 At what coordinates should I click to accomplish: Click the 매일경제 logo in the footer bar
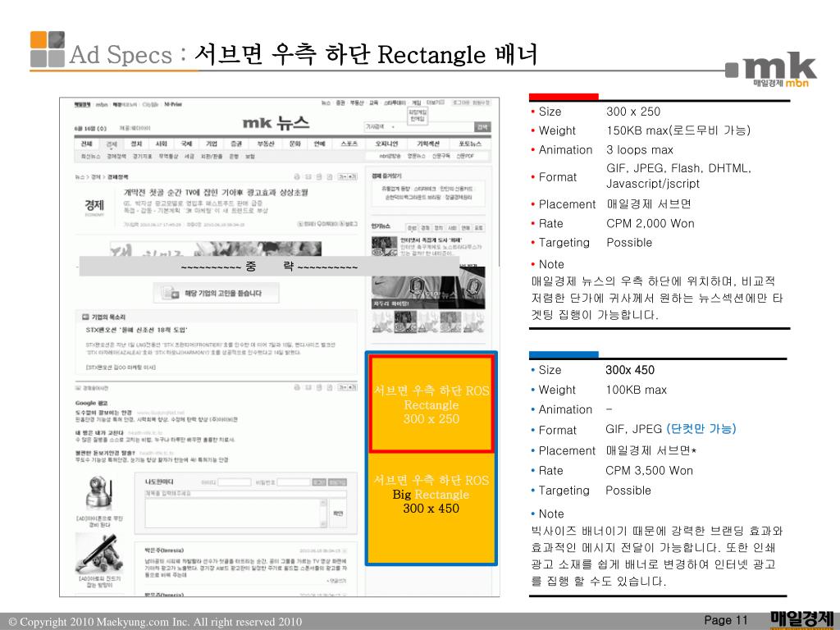[802, 620]
